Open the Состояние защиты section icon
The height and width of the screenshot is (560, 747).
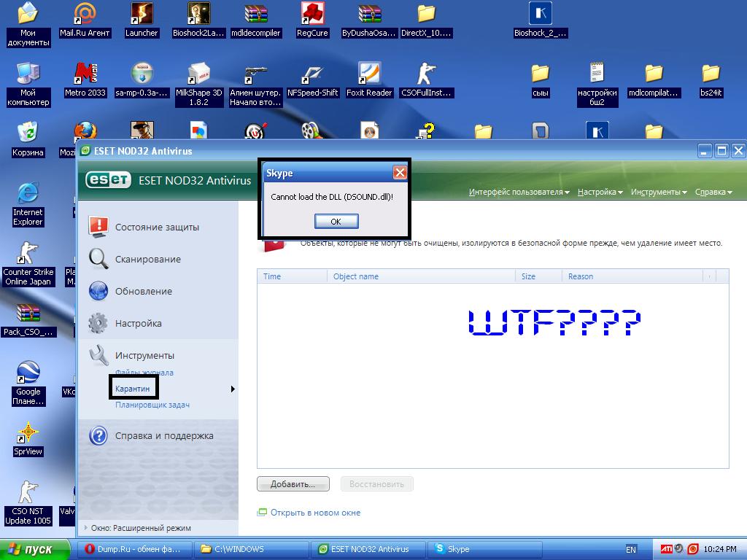pos(98,227)
